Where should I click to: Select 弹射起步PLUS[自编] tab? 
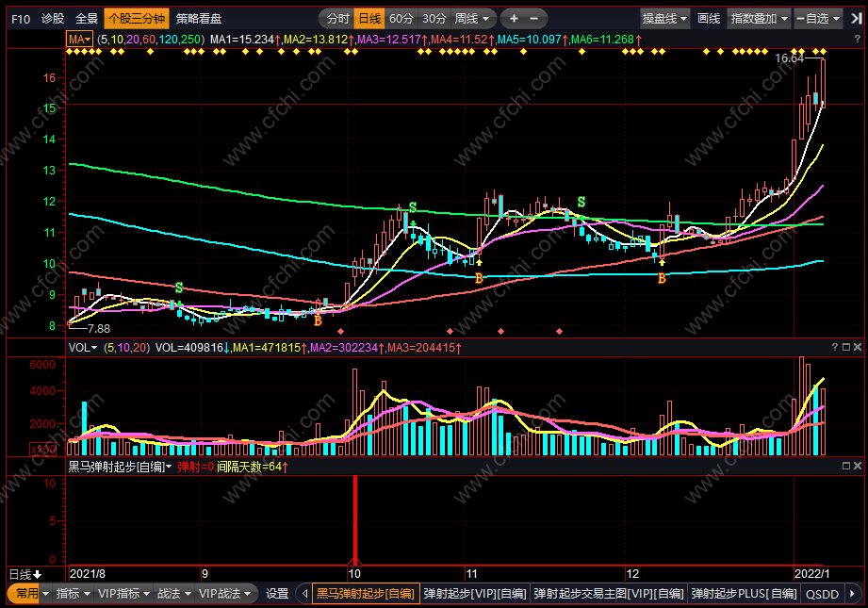[x=744, y=594]
